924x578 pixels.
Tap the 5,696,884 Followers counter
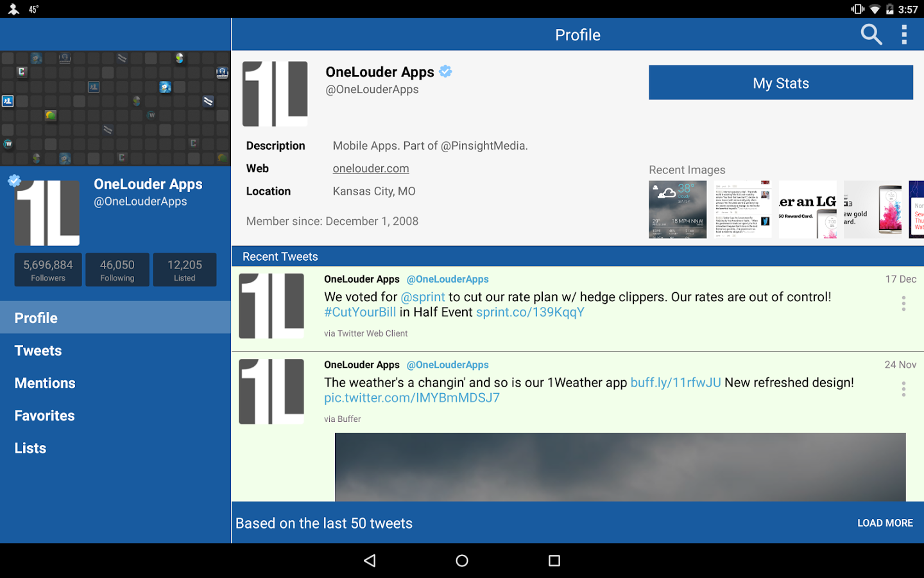tap(47, 269)
